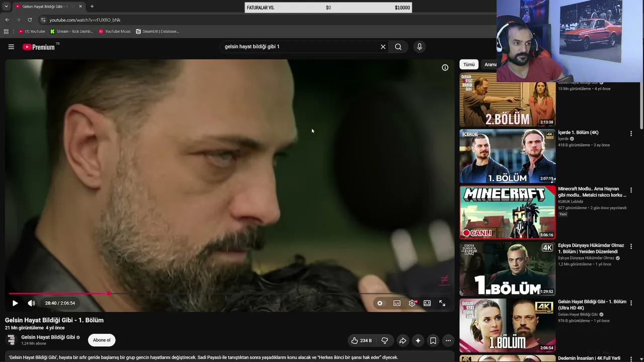Image resolution: width=644 pixels, height=362 pixels.
Task: Toggle subtitles in the player
Action: 397,303
